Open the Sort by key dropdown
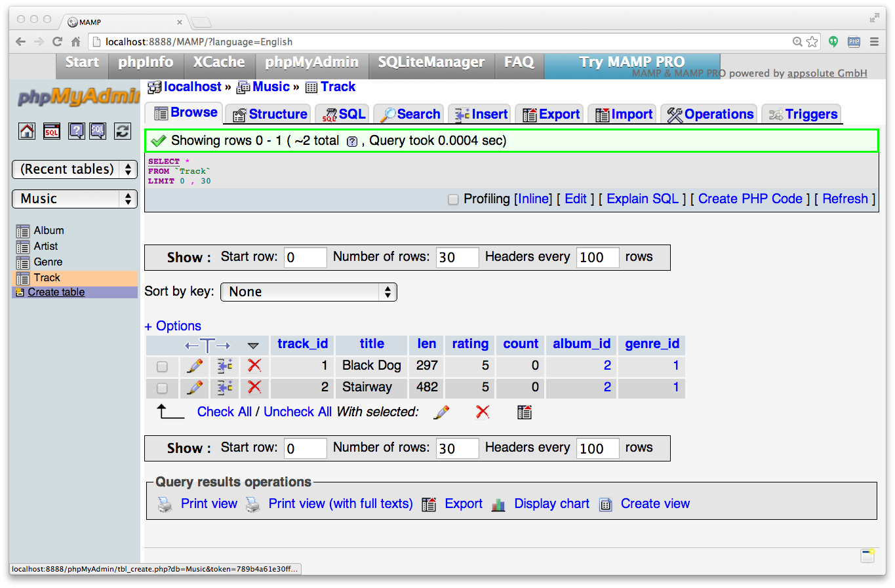This screenshot has width=895, height=588. pyautogui.click(x=309, y=292)
